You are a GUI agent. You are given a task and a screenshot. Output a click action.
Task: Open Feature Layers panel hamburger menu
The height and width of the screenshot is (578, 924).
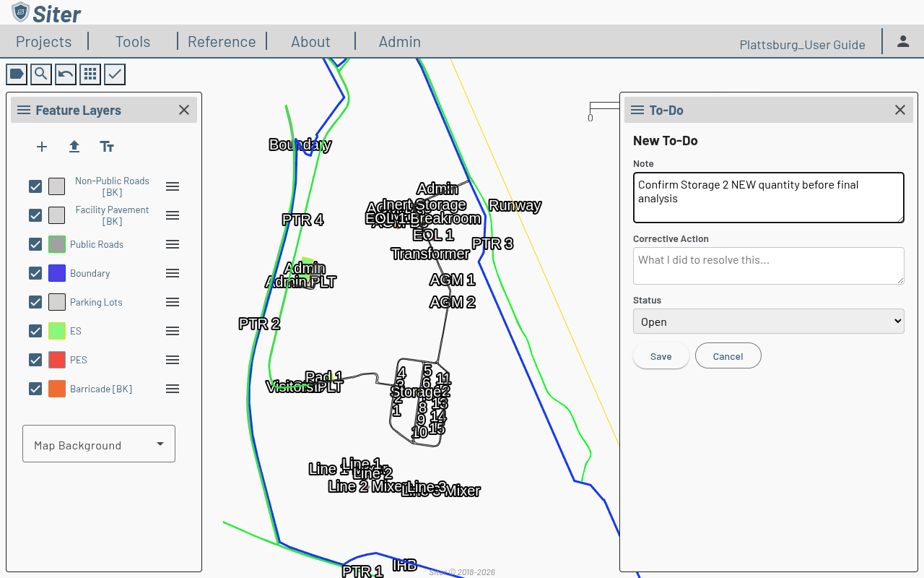coord(24,110)
